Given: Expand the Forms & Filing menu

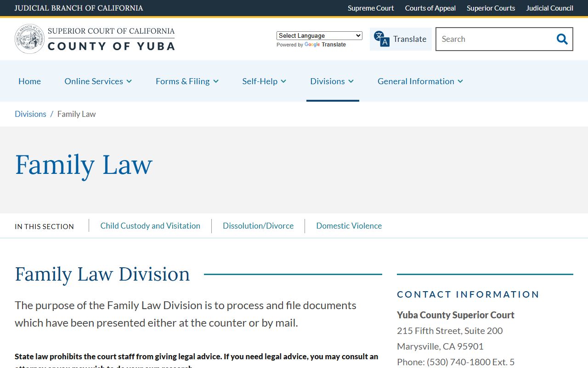Looking at the screenshot, I should coord(187,81).
